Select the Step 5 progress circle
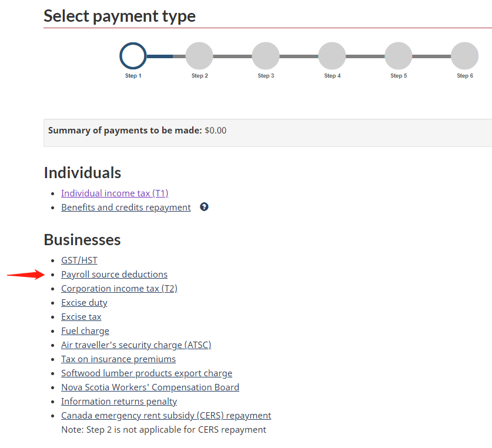 click(x=399, y=56)
